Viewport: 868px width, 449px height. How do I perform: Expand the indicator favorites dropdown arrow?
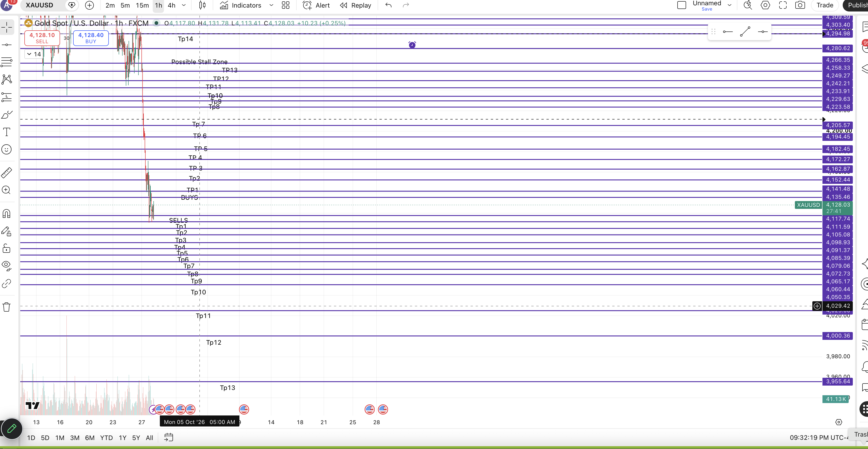(271, 5)
